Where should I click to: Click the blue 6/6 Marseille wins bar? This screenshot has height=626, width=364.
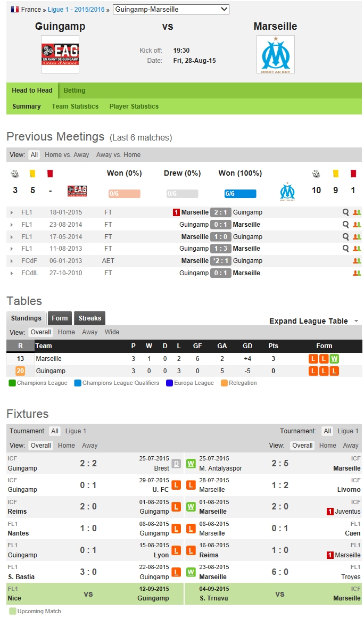240,194
